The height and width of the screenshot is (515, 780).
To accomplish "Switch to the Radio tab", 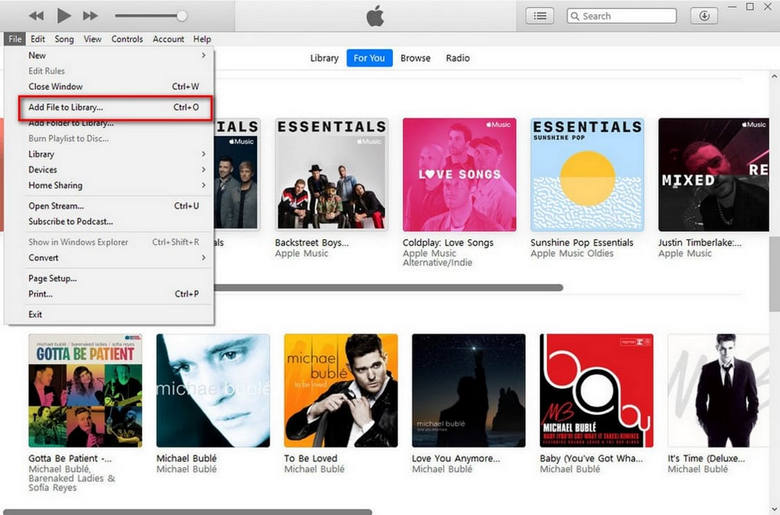I will click(458, 58).
